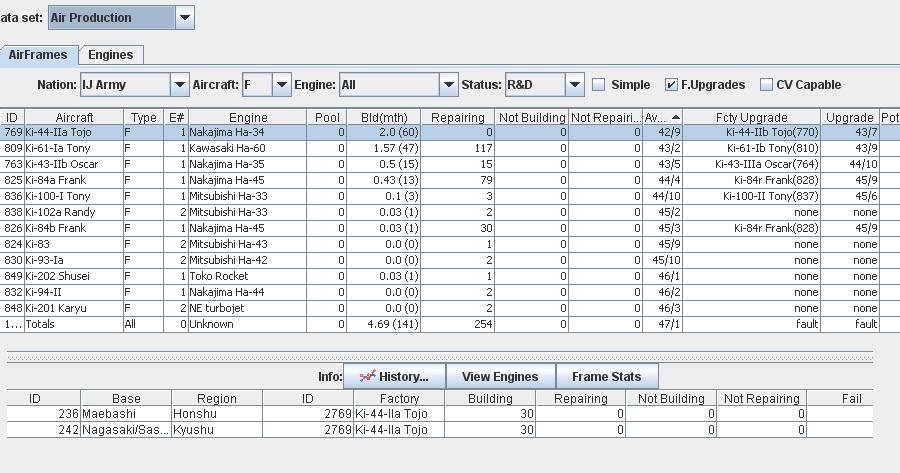Click the Ki-61-Ib Tony(810) upgrade cell
Screen dimensions: 900x473
[x=751, y=148]
